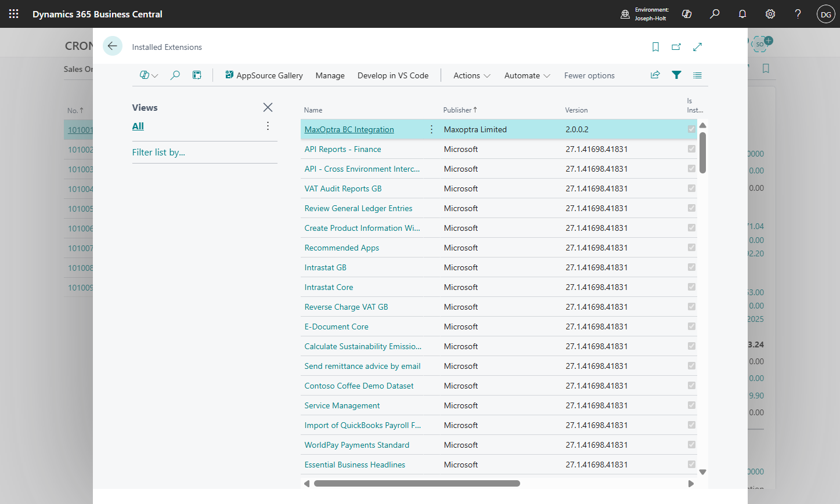This screenshot has width=840, height=504.
Task: Click the share icon in the toolbar
Action: pos(655,75)
